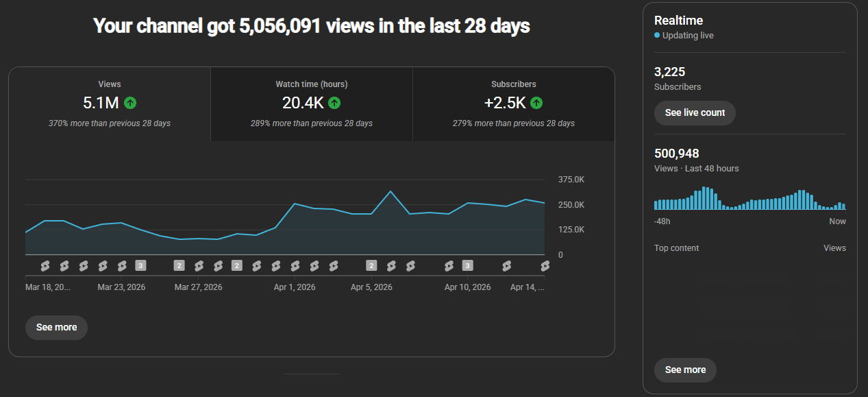This screenshot has height=397, width=868.
Task: Open the last Shorts marker at chart's right edge
Action: tap(545, 265)
